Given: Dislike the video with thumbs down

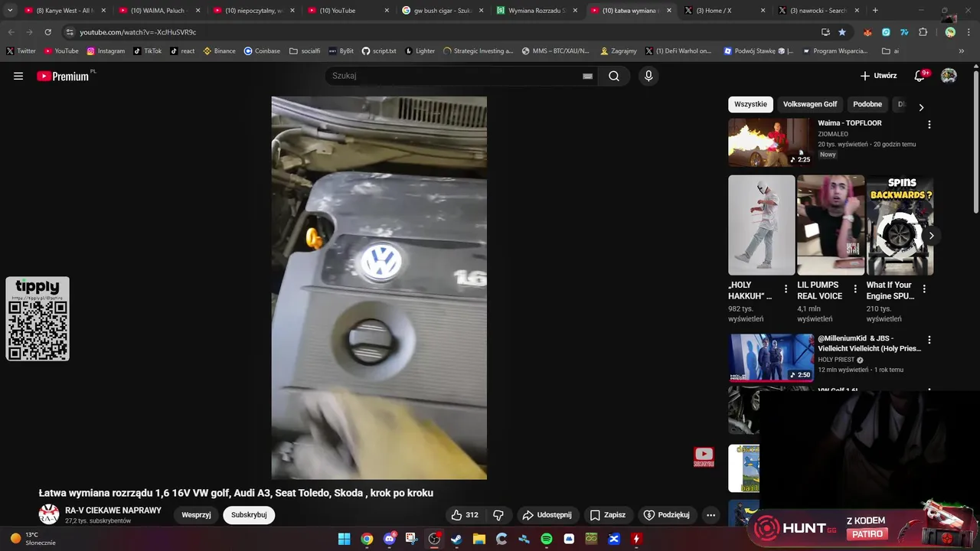Looking at the screenshot, I should point(498,515).
